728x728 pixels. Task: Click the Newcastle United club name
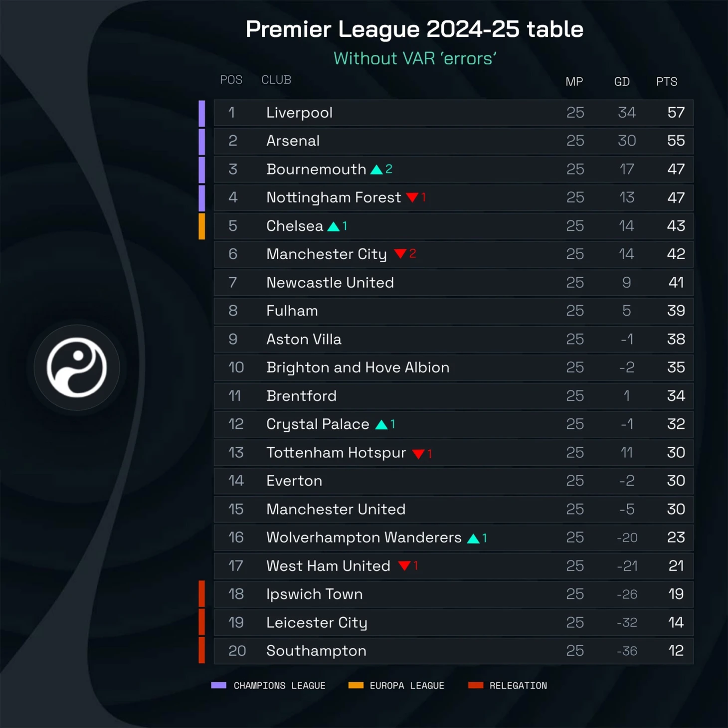[330, 283]
